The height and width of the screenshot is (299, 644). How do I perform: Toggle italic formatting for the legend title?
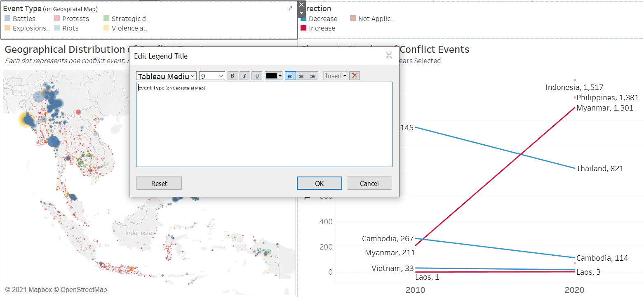(x=245, y=76)
